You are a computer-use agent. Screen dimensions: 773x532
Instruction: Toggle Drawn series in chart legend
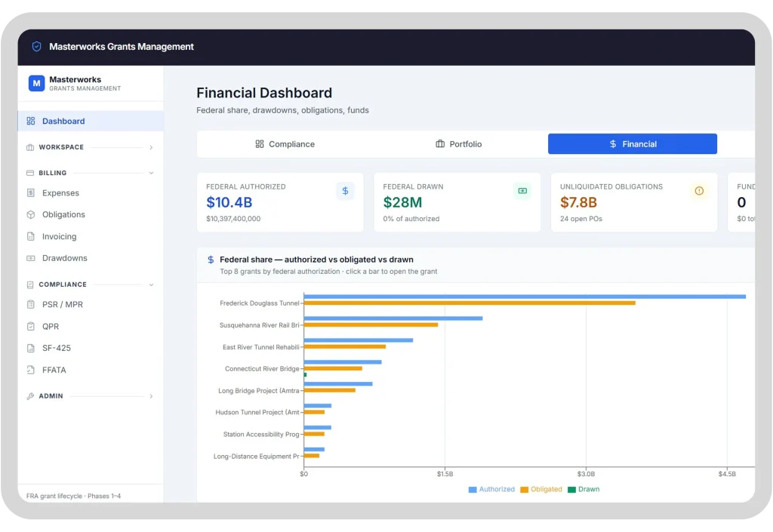tap(584, 489)
